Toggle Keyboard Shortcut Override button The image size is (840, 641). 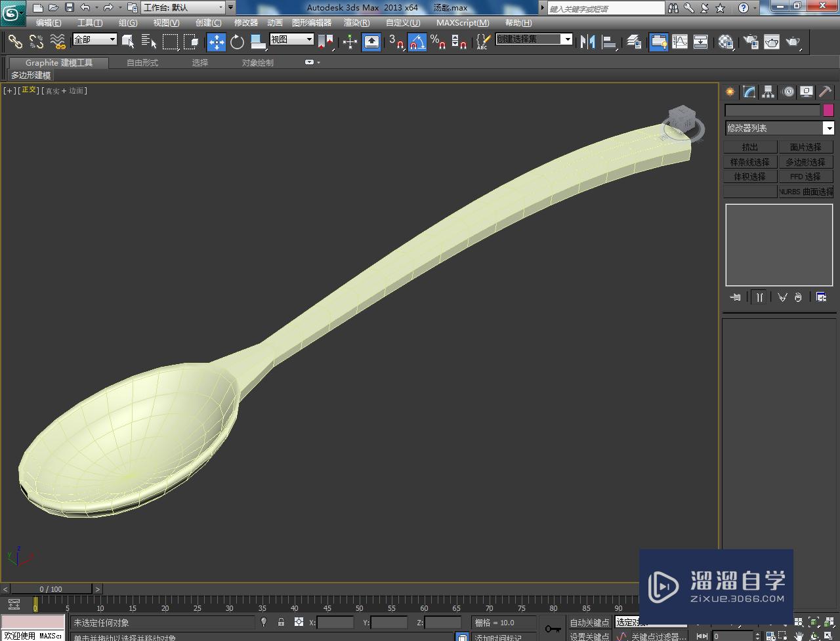(x=371, y=42)
